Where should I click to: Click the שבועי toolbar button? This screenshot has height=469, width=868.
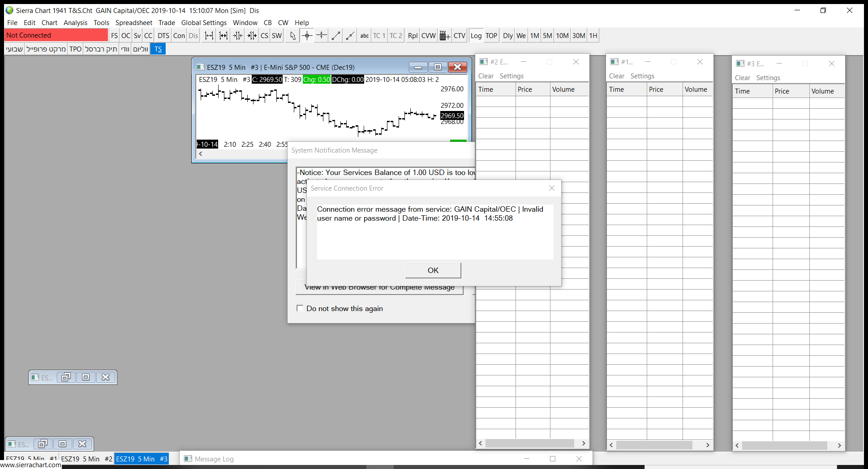click(x=14, y=49)
